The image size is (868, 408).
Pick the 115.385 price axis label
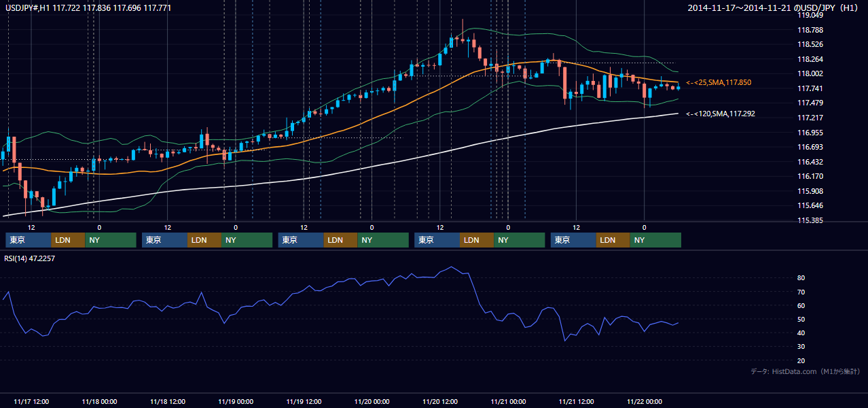pos(810,221)
